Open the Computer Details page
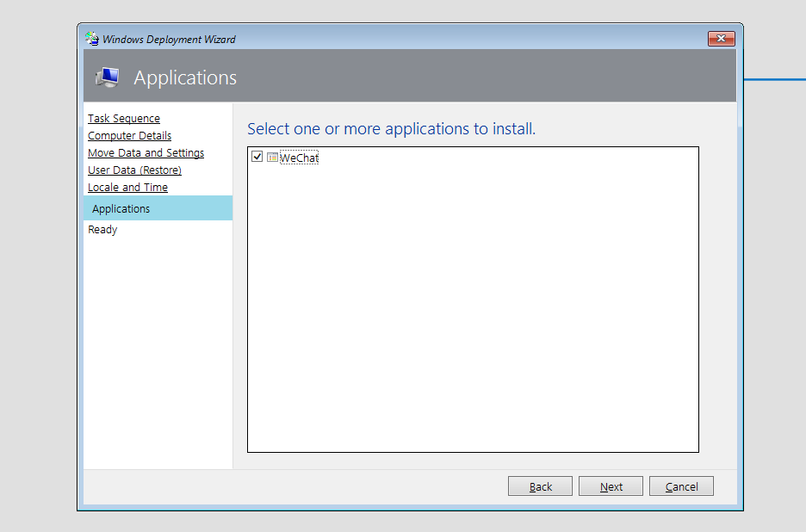 click(129, 135)
